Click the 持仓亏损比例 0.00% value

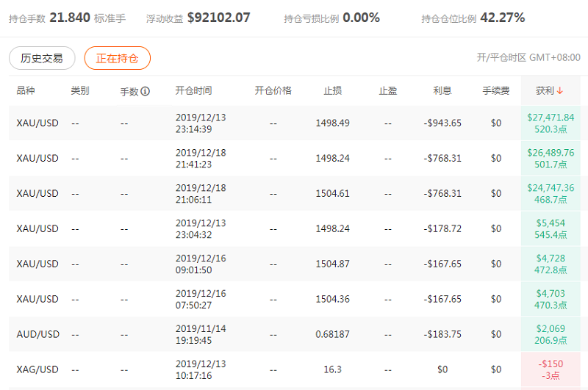[x=361, y=18]
